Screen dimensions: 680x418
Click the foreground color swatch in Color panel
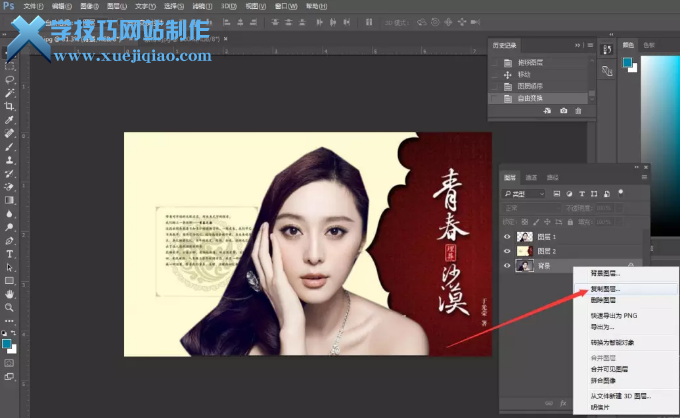pos(629,63)
